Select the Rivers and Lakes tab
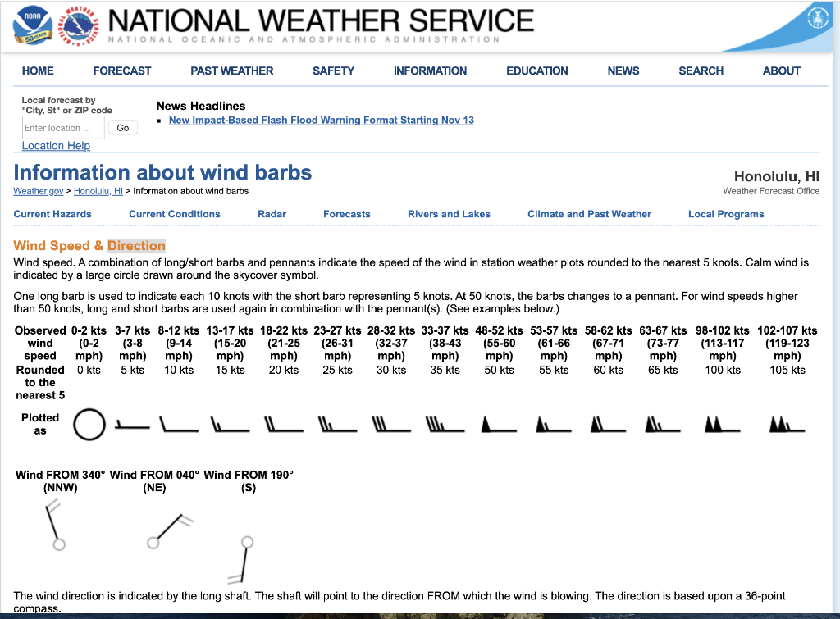Image resolution: width=840 pixels, height=619 pixels. (x=449, y=214)
